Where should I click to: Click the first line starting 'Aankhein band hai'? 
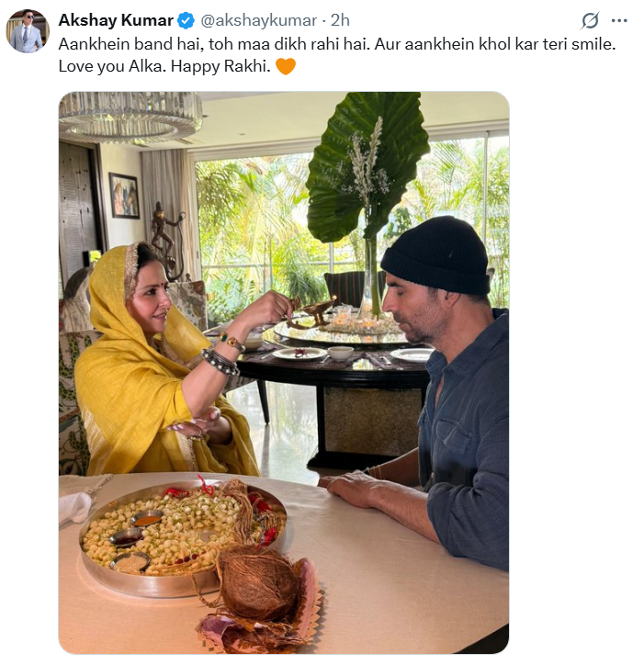337,44
